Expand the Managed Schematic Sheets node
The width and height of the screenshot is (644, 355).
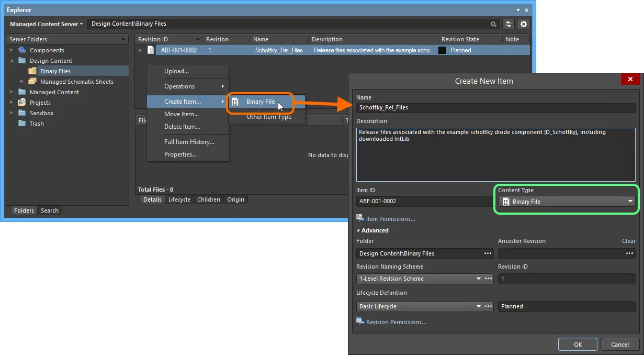[22, 82]
